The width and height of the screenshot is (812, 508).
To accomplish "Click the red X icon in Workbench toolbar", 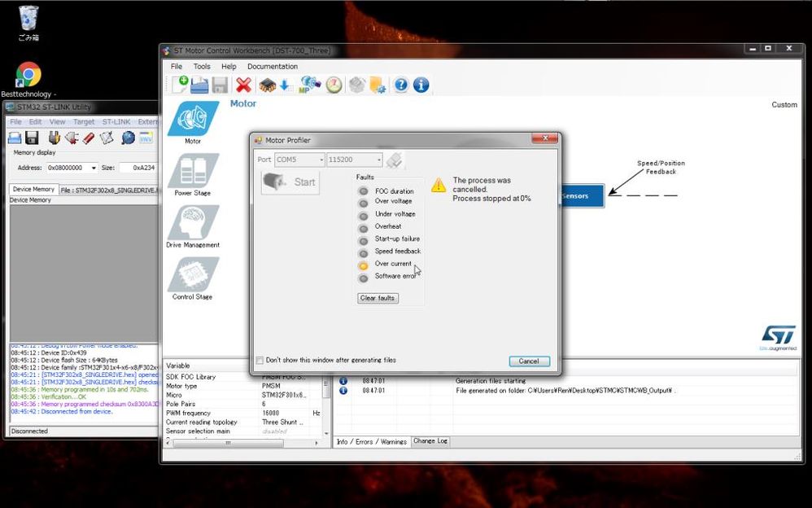I will click(243, 85).
